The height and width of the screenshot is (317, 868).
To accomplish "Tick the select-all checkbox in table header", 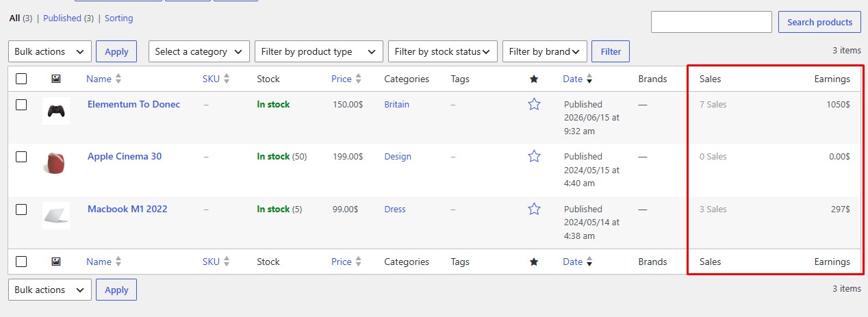I will [21, 79].
